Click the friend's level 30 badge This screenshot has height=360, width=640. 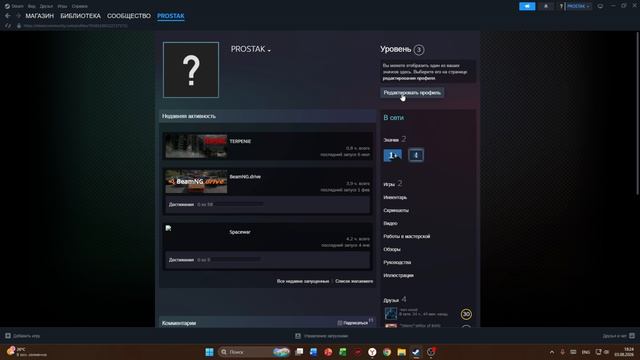(x=466, y=314)
